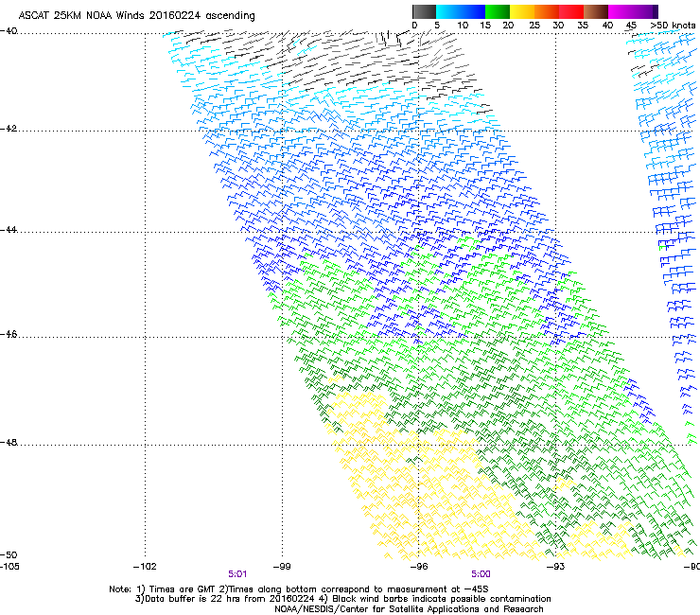Click the '5:00' purple time marker
Viewport: 700px width, 615px height.
pos(481,574)
